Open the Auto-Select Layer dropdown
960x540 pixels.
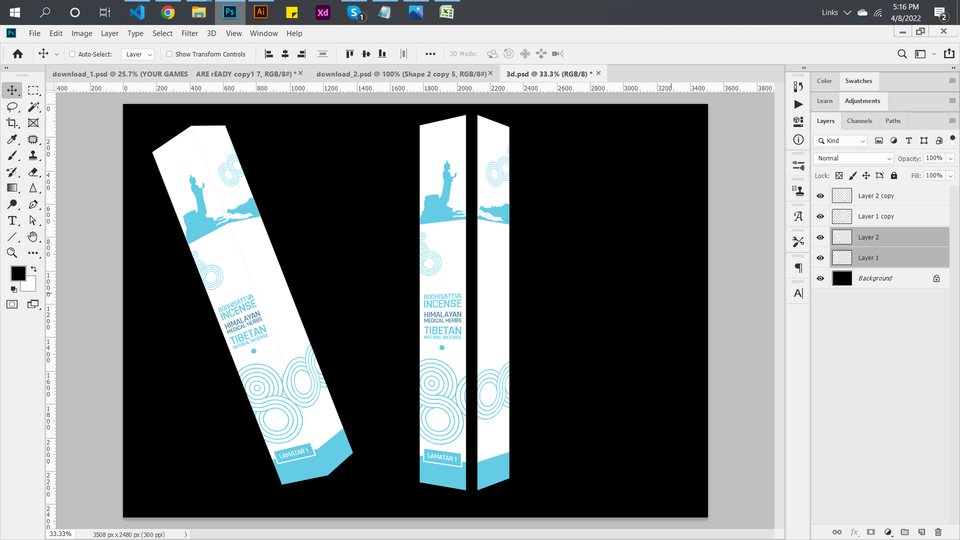pos(138,54)
